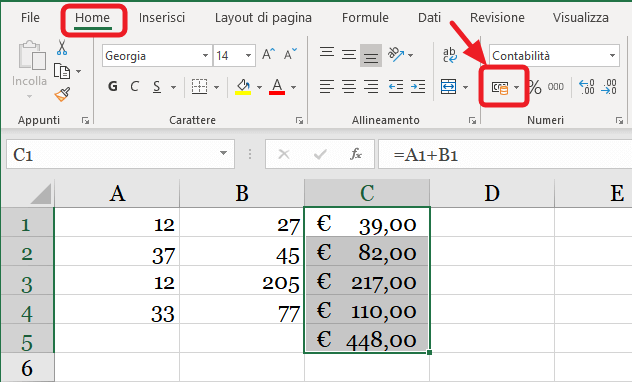Click the Insert Function fx button
Screen dimensions: 632x382
click(356, 154)
